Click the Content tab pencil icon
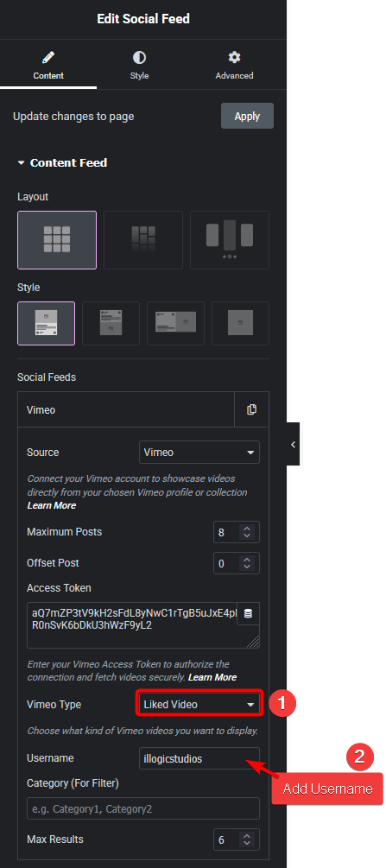 [x=48, y=57]
